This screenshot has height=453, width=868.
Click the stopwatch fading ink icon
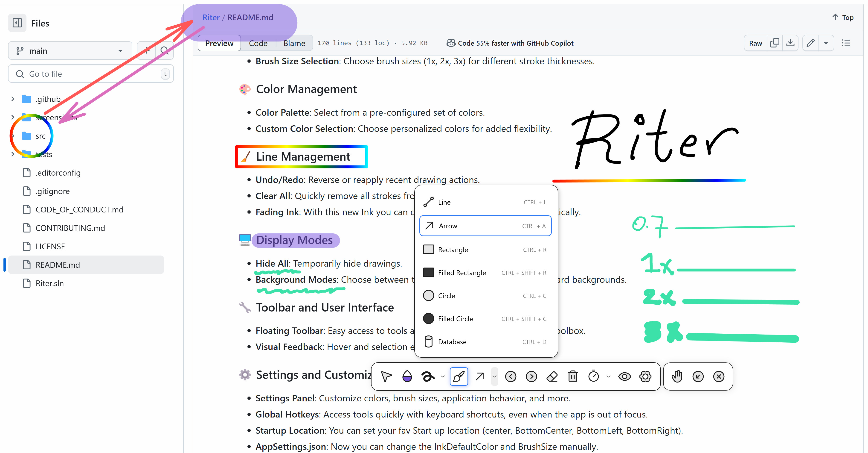[x=593, y=377]
